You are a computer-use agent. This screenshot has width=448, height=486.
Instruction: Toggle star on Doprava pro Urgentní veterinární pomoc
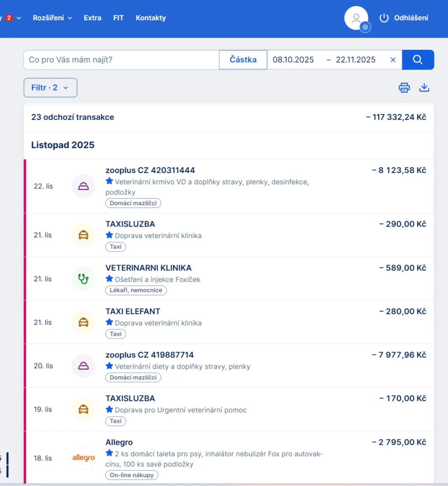coord(110,409)
